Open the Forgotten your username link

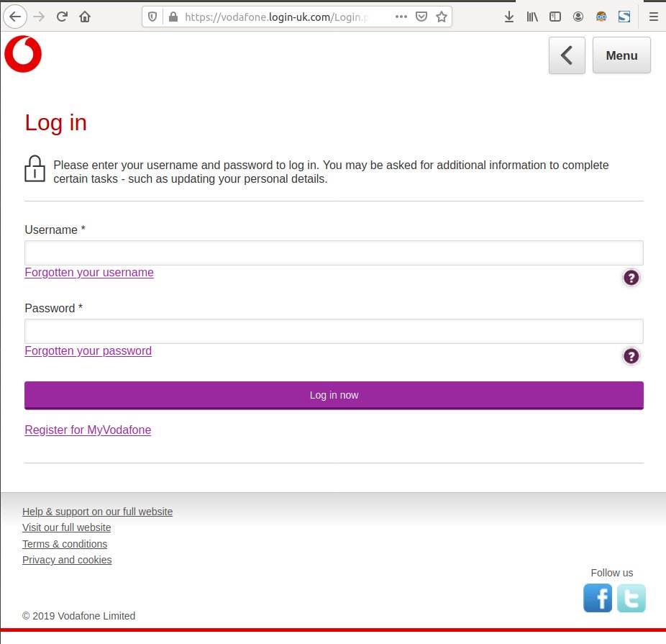(x=89, y=272)
